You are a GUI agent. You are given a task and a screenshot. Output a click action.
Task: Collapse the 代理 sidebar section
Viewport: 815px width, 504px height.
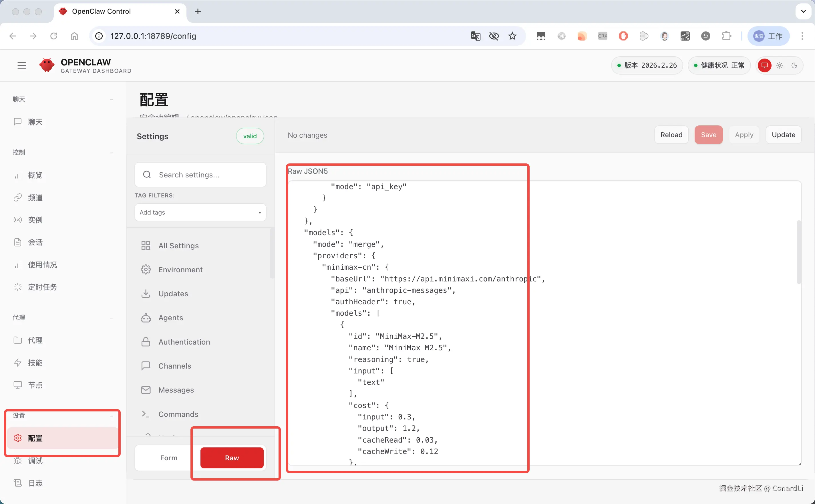tap(111, 318)
